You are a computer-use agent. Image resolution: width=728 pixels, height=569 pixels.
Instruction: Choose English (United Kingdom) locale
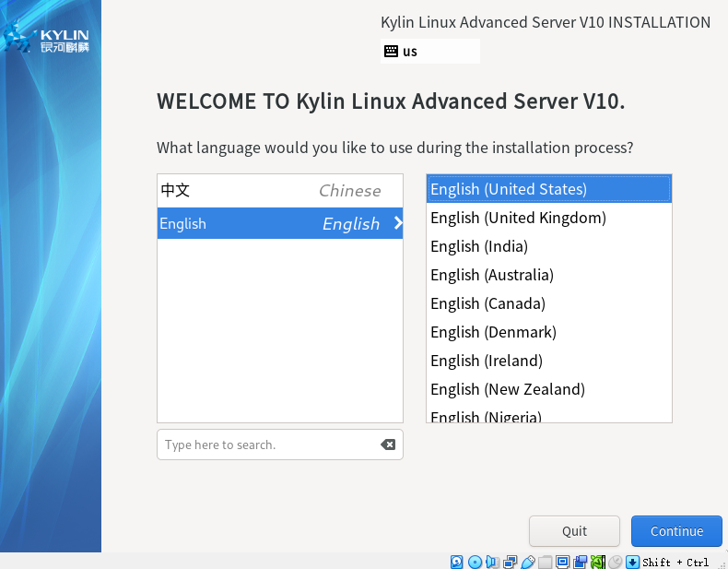pyautogui.click(x=549, y=218)
